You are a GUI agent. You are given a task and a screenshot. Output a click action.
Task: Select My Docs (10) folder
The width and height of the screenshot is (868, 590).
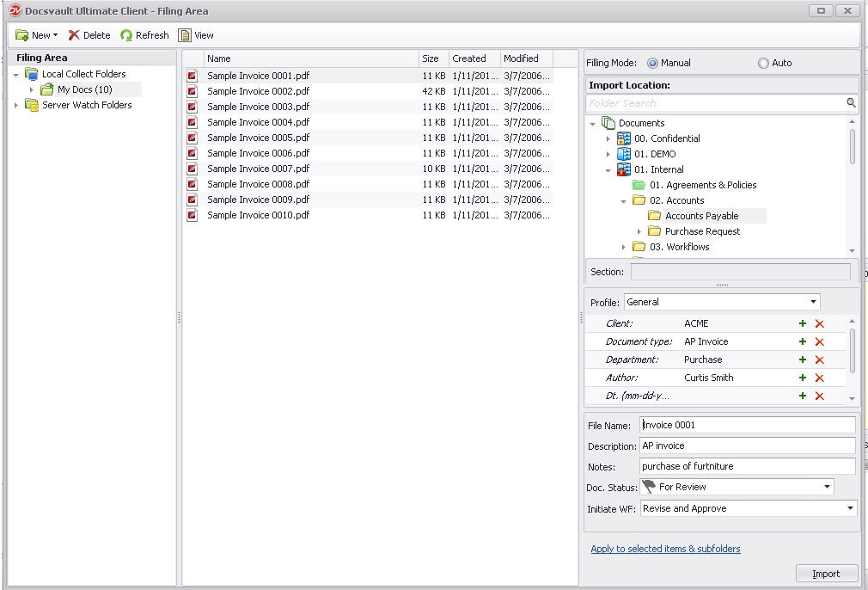point(84,89)
